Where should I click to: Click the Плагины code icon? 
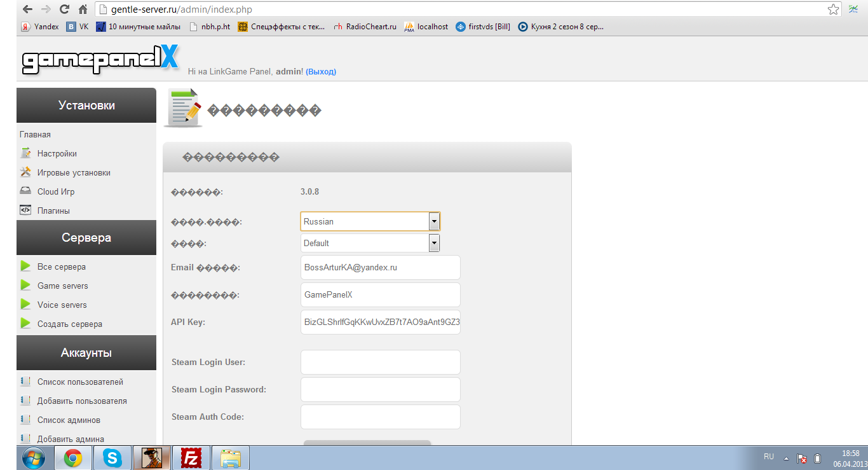pos(25,210)
